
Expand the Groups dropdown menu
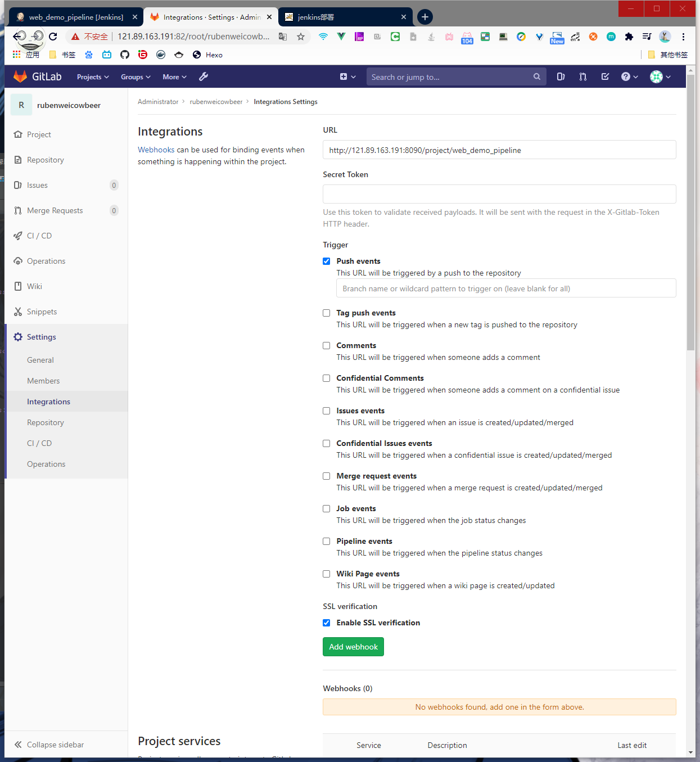tap(136, 77)
